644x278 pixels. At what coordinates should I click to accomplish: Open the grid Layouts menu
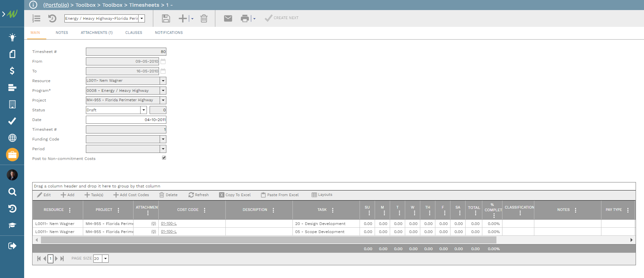322,195
